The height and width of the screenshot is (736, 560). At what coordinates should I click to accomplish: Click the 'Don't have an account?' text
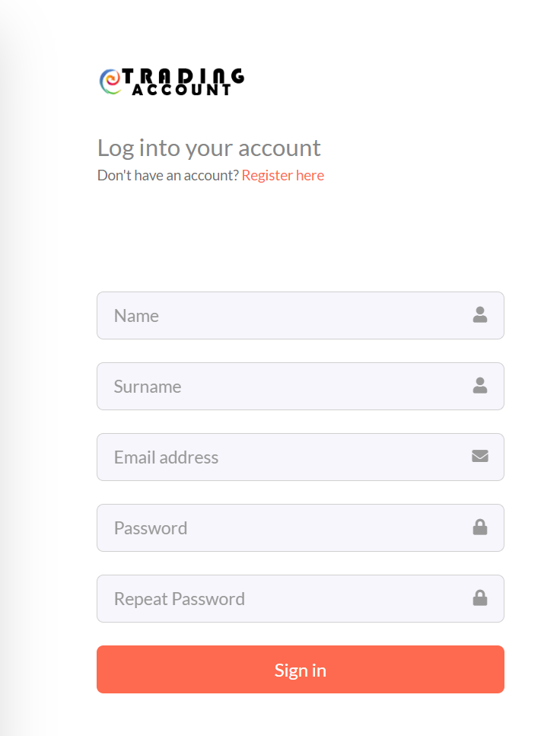168,175
